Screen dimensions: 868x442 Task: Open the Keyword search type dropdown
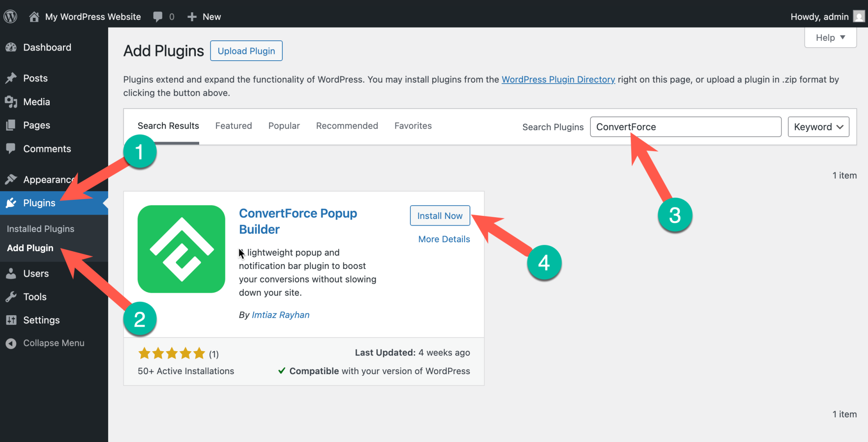tap(818, 127)
